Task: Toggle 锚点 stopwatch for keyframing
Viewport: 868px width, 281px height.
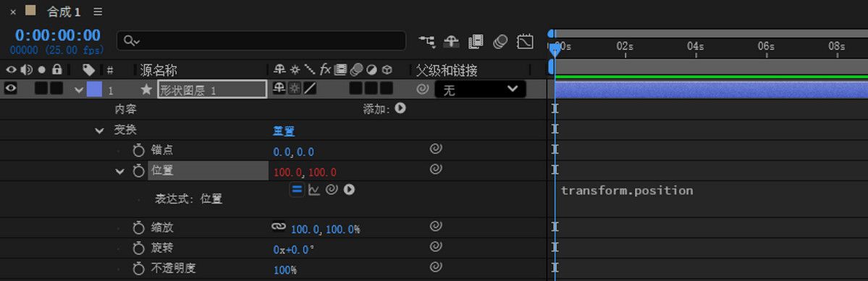Action: [138, 151]
